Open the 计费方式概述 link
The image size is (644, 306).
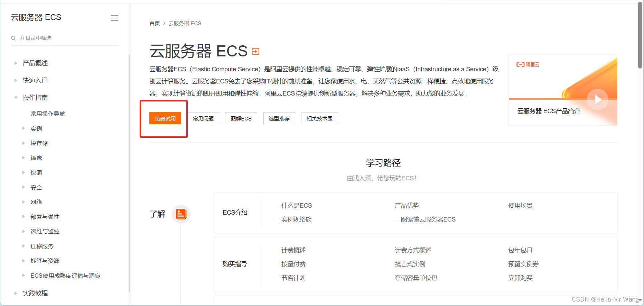[x=413, y=250]
